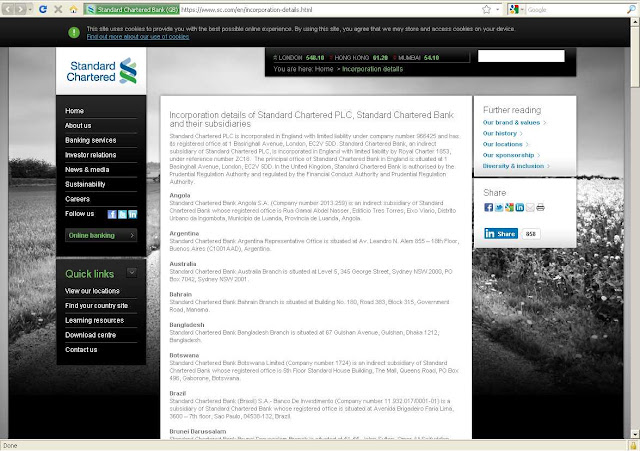Open the Google search engine selector
This screenshot has height=451, width=640.
516,9
